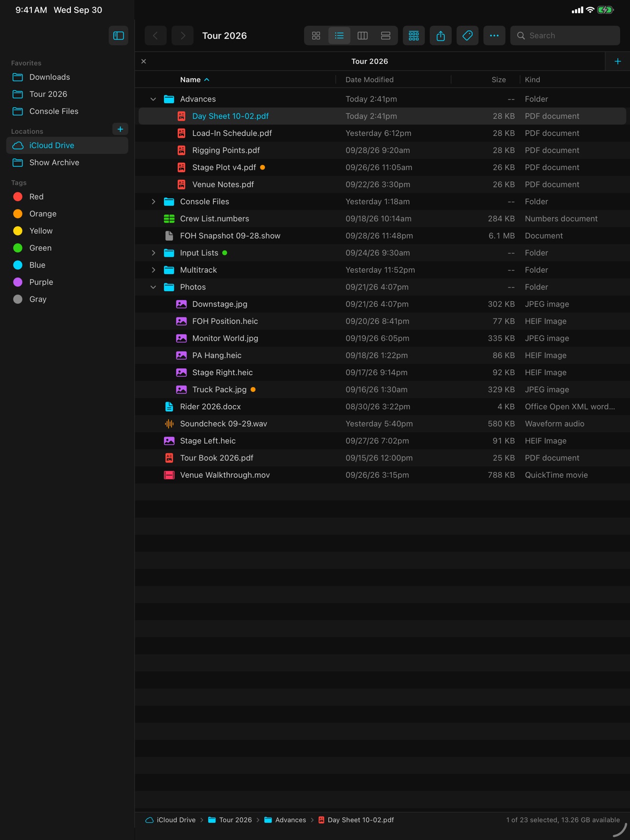Select the Multitrack folder icon
Image resolution: width=630 pixels, height=840 pixels.
coord(169,270)
